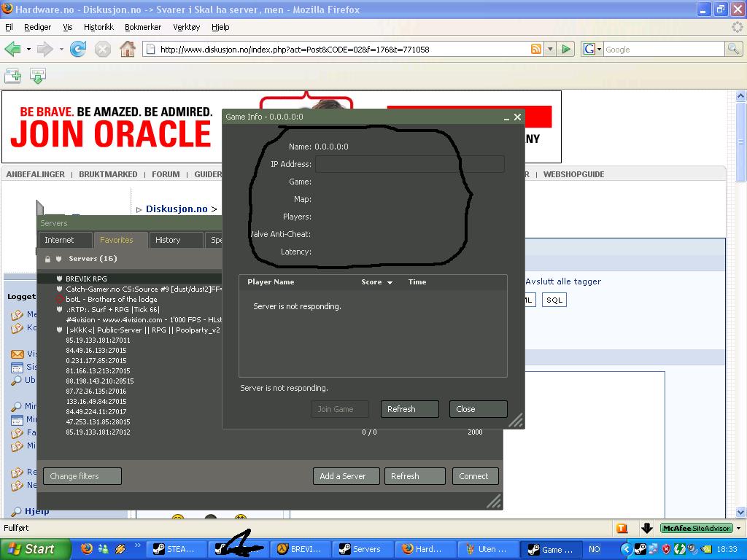The image size is (747, 560).
Task: Click the Diskusjon.no breadcrumb link
Action: (x=177, y=209)
